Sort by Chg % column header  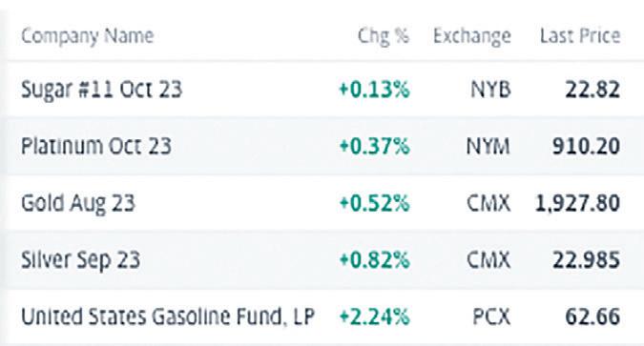pyautogui.click(x=384, y=36)
